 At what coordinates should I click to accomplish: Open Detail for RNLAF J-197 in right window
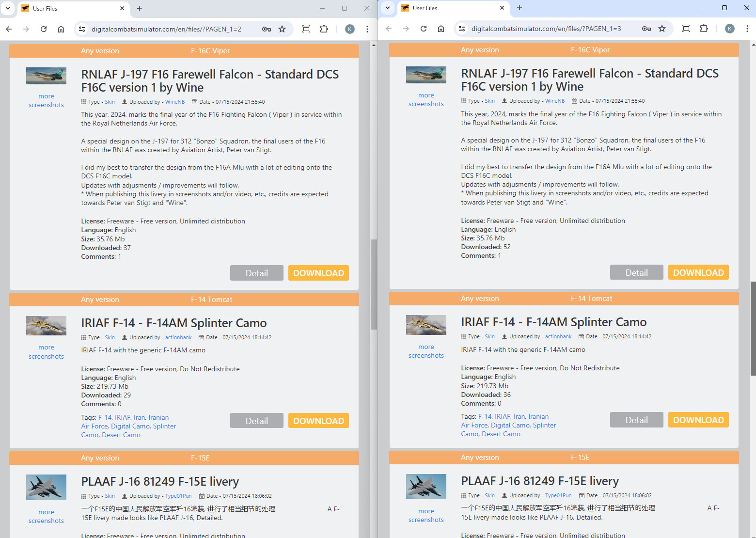tap(636, 272)
